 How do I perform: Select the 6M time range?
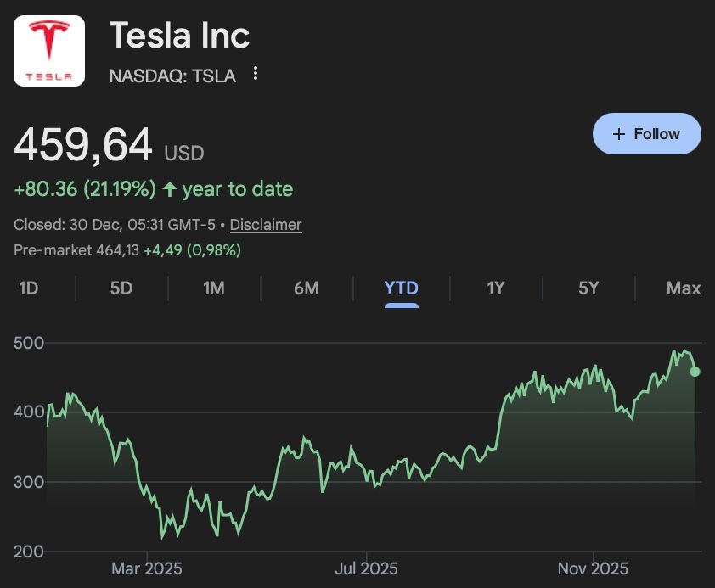pyautogui.click(x=307, y=288)
